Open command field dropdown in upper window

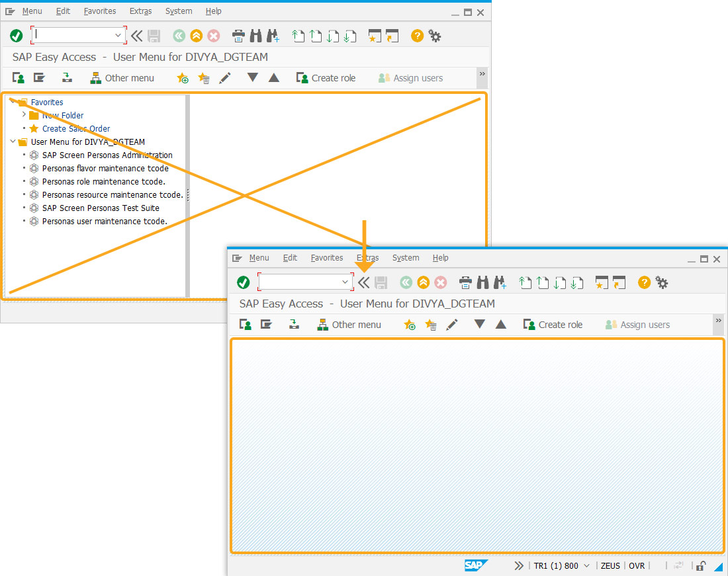118,35
